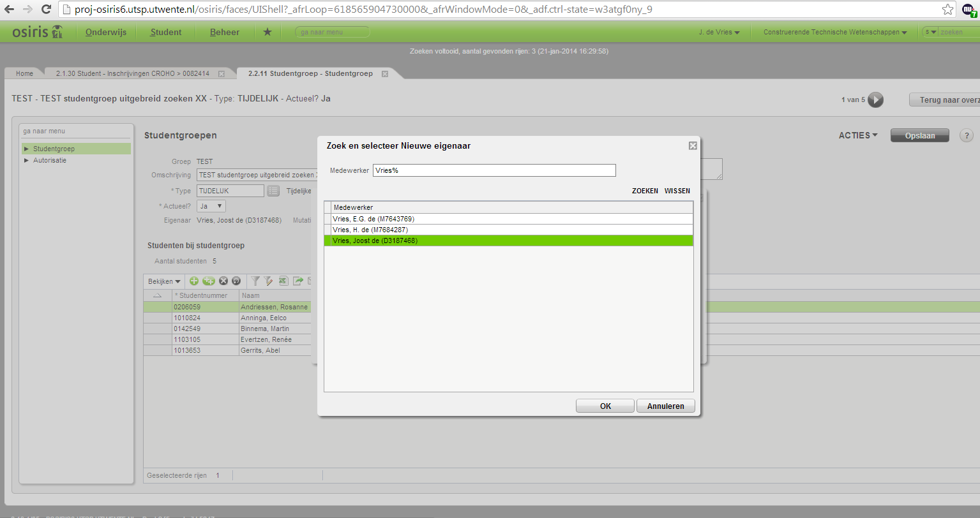Select row Vries, H. de (M7684287)
This screenshot has height=518, width=980.
[x=508, y=230]
